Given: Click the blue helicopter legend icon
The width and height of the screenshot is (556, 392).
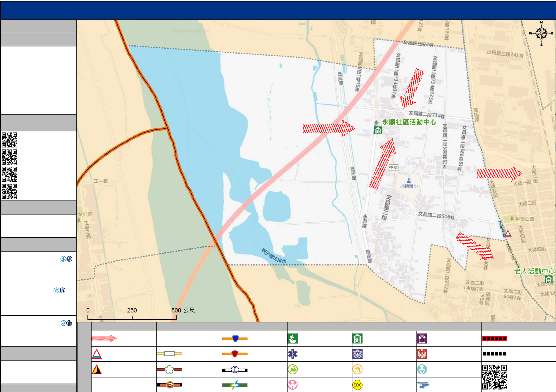Looking at the screenshot, I should [x=423, y=385].
